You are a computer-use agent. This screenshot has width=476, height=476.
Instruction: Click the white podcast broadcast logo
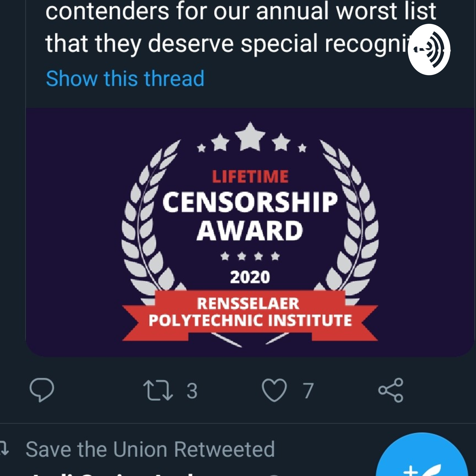(429, 50)
